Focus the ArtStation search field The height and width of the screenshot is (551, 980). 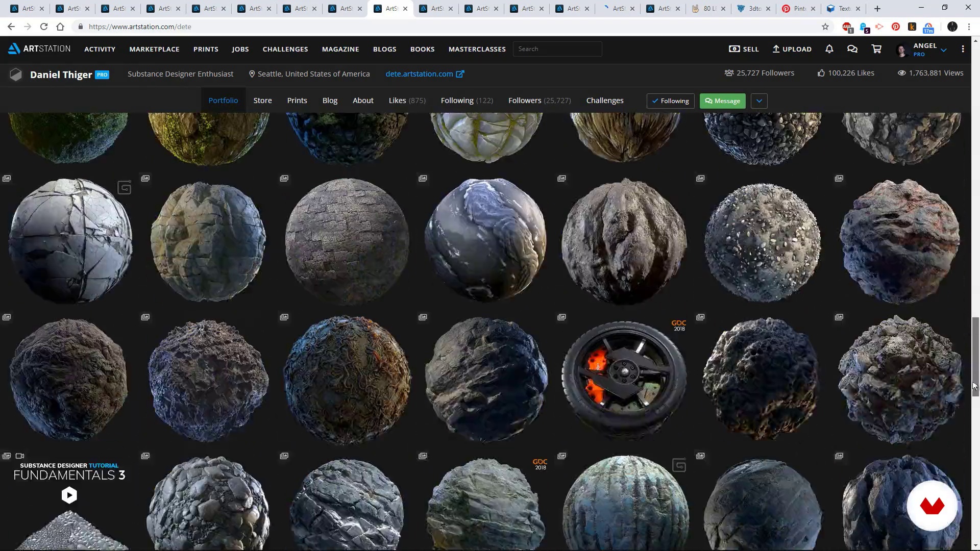click(x=557, y=49)
